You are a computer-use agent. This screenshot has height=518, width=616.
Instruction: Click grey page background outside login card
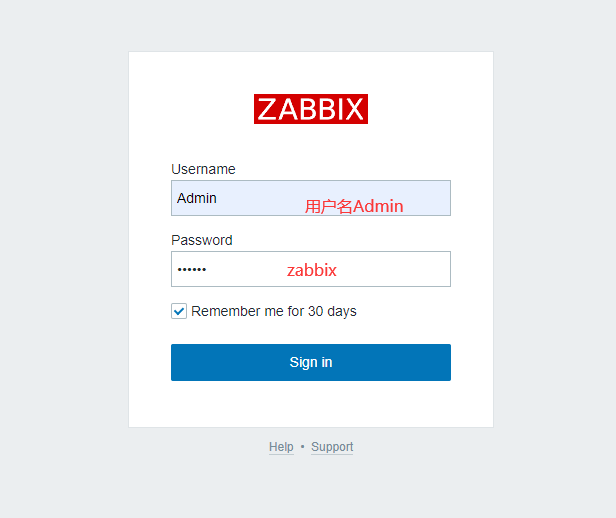[x=63, y=259]
